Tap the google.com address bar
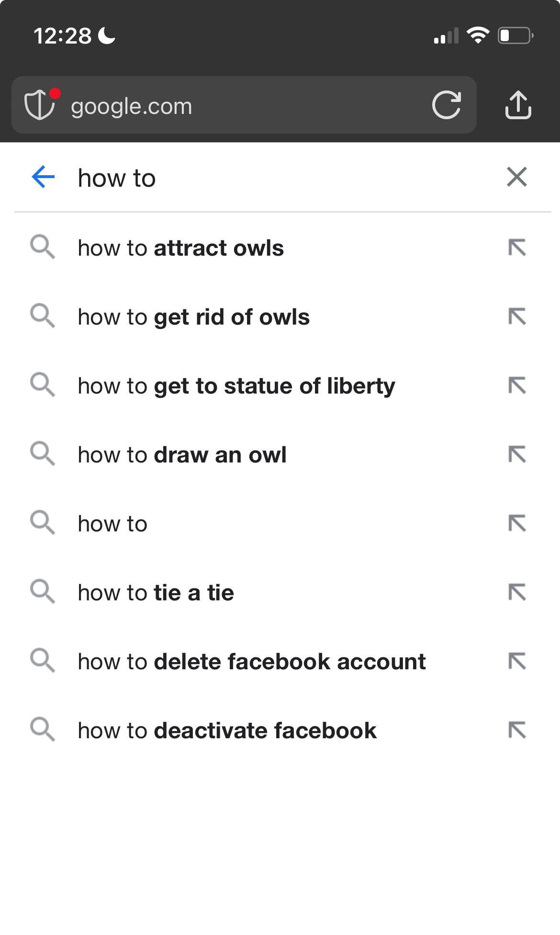 click(244, 105)
